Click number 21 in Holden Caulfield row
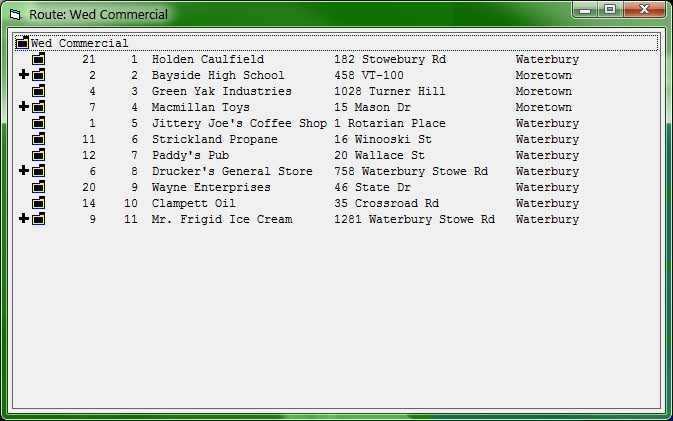 [89, 59]
